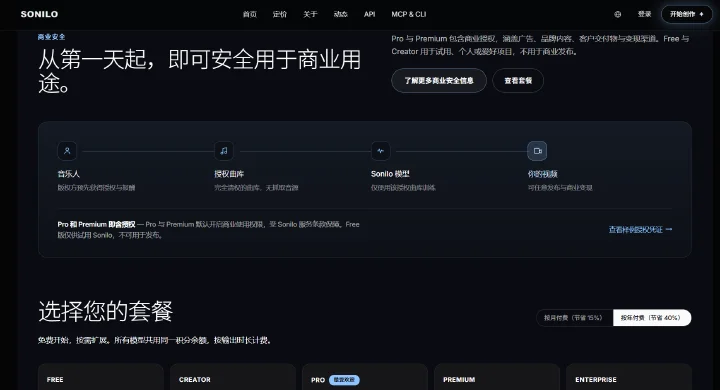Image resolution: width=720 pixels, height=390 pixels.
Task: Select the CREATOR plan card
Action: pyautogui.click(x=233, y=377)
